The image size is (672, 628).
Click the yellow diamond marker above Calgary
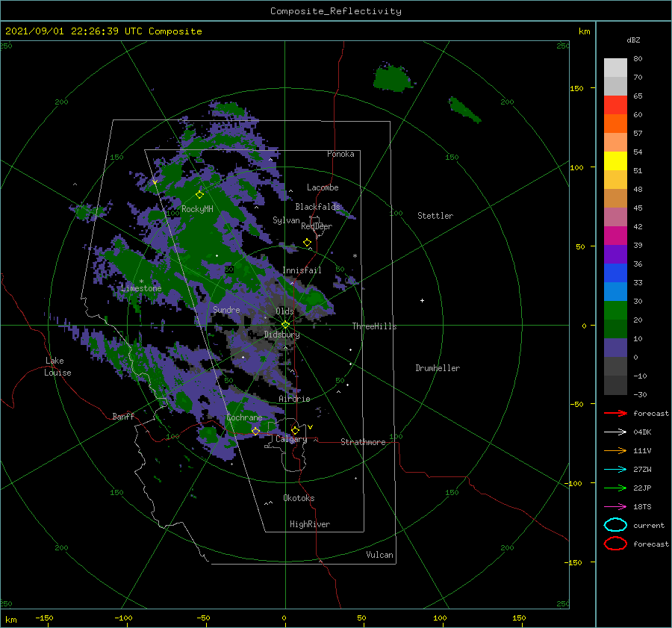coord(295,430)
